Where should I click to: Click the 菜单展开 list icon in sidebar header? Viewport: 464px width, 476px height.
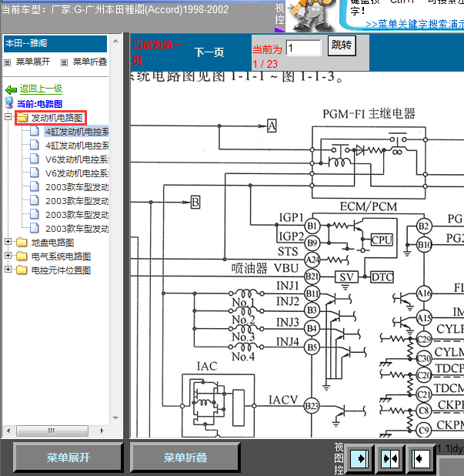[x=7, y=62]
